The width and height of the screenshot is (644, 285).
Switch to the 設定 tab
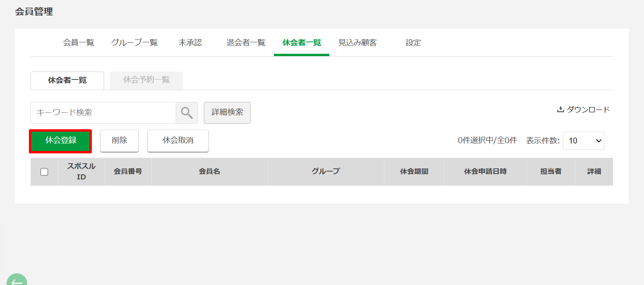coord(413,43)
